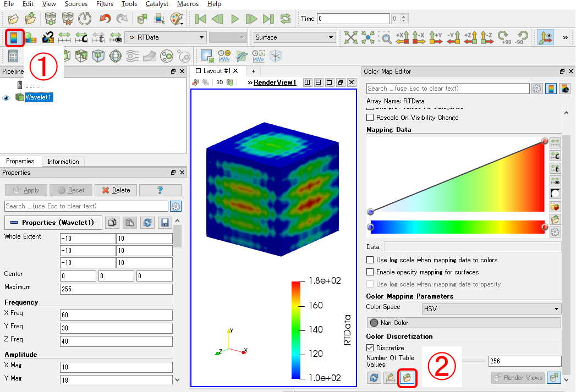Check Use log scale when mapping colors

(x=370, y=260)
